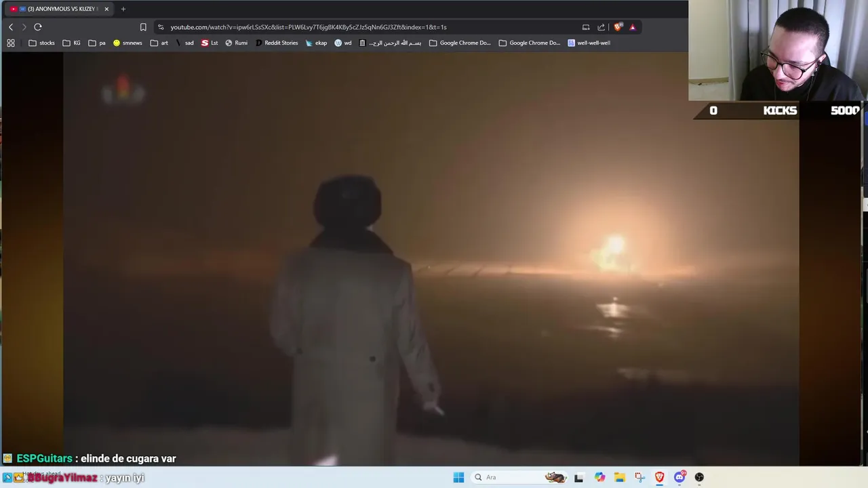Image resolution: width=868 pixels, height=488 pixels.
Task: Open the stocks bookmark folder
Action: 41,43
